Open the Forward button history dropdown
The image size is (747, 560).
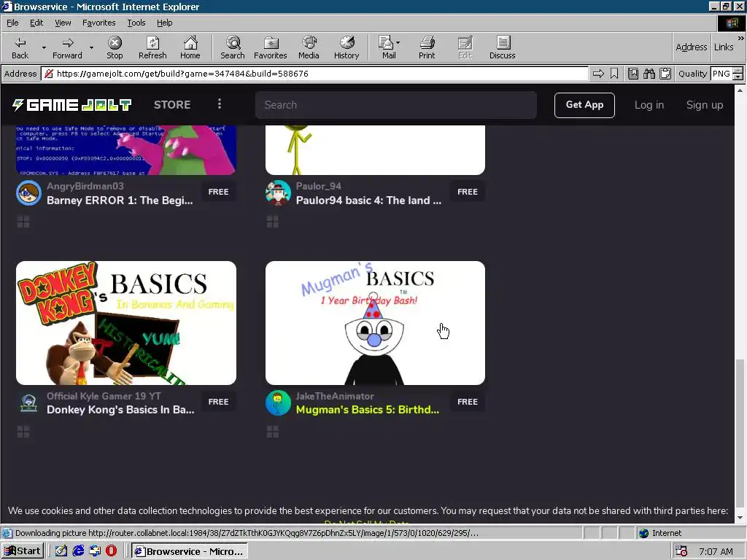[91, 47]
